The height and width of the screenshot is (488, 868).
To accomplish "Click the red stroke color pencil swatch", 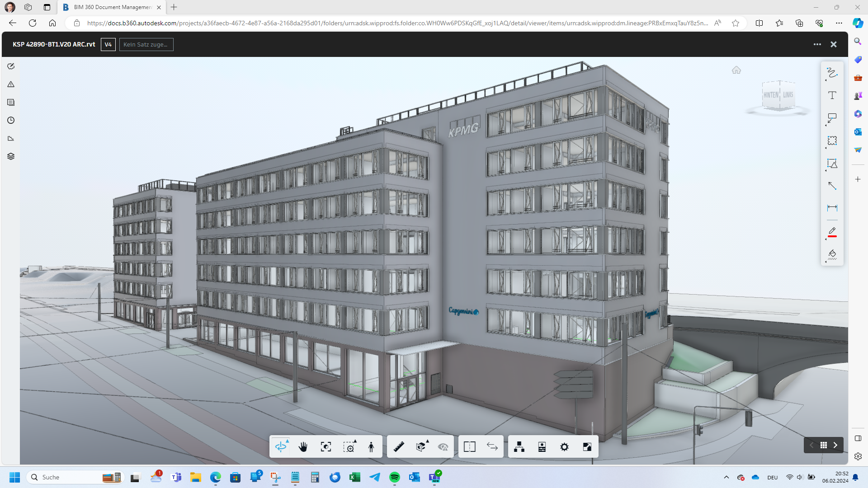I will (x=832, y=232).
